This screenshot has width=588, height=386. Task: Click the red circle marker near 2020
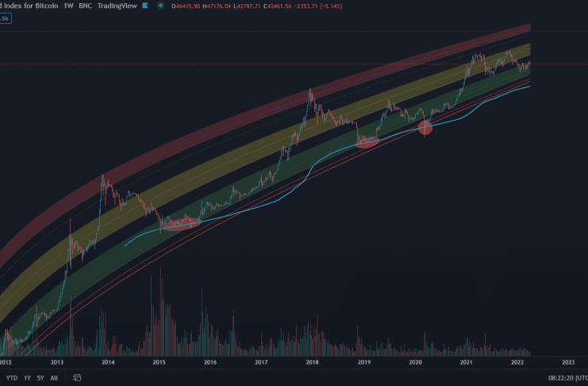pyautogui.click(x=425, y=127)
